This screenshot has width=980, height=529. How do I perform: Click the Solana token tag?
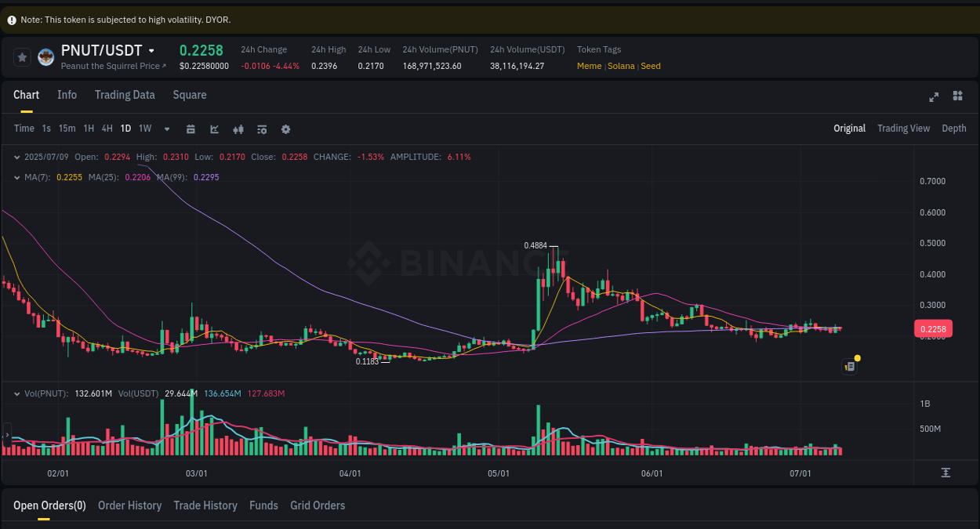click(x=621, y=66)
